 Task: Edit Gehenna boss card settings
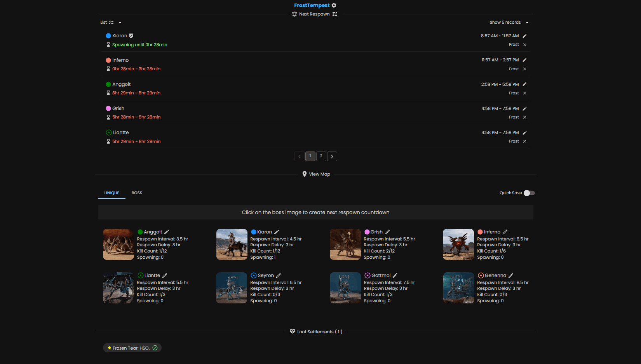pyautogui.click(x=511, y=275)
